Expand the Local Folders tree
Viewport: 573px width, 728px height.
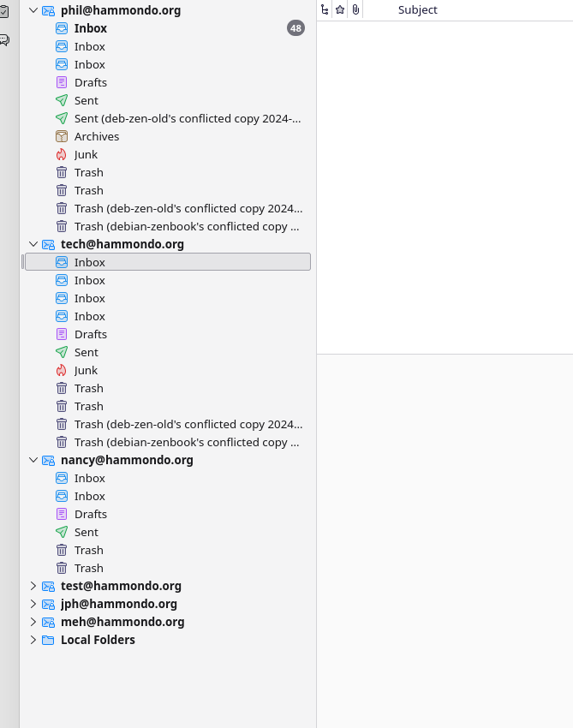[33, 640]
